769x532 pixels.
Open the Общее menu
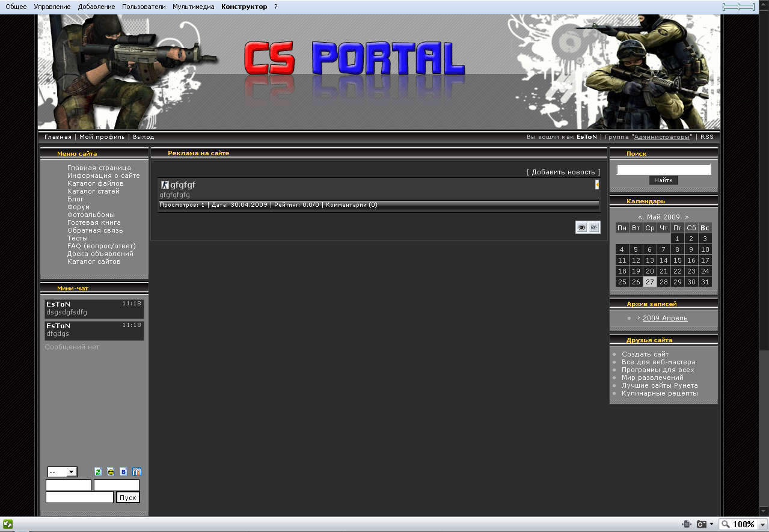point(16,7)
